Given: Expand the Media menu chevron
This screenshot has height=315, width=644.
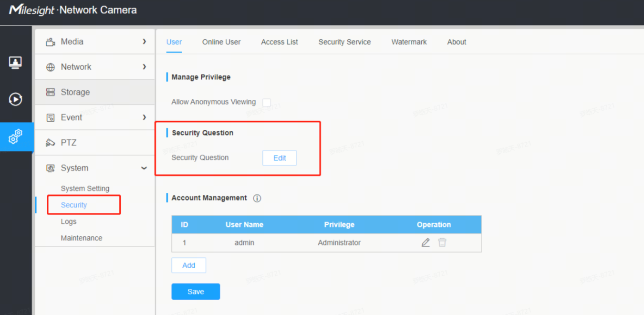Looking at the screenshot, I should point(144,42).
